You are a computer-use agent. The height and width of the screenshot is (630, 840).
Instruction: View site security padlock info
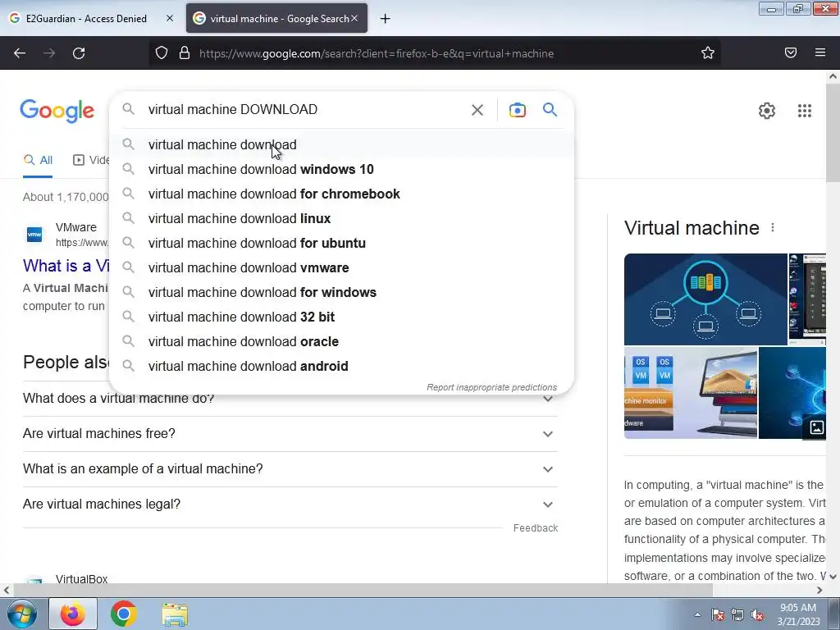[x=185, y=53]
